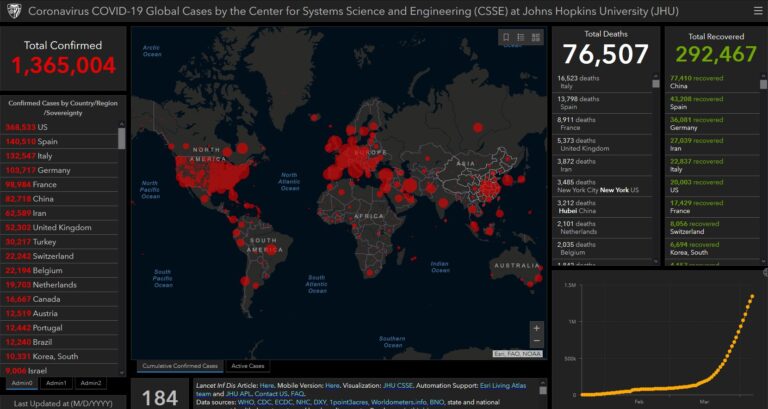Open the Lancet article 'Here' link
This screenshot has height=409, width=768.
tap(266, 386)
